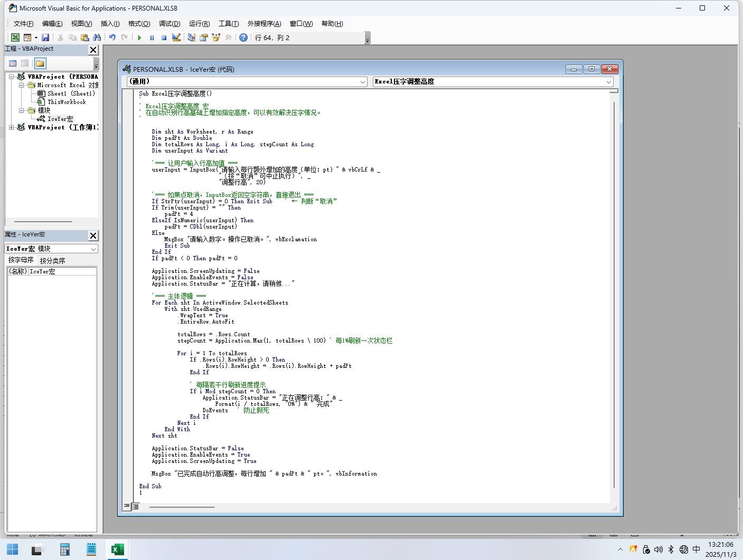
Task: Select the IceYer宏 module in tree
Action: pos(60,119)
